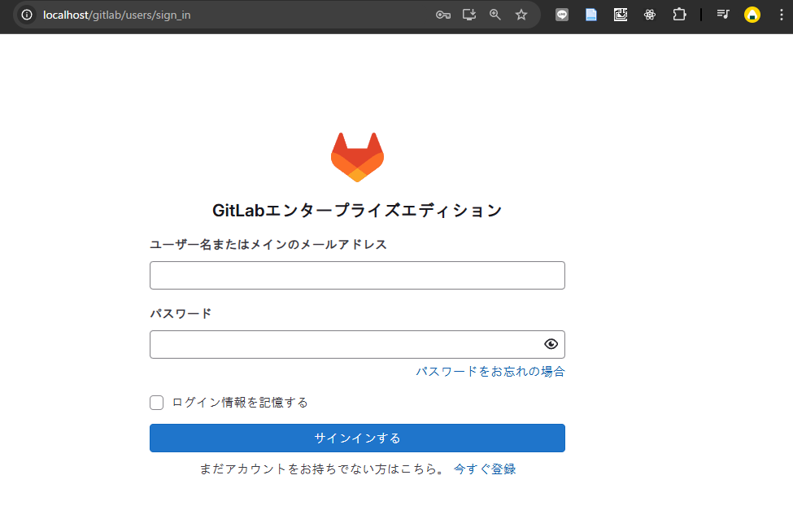Click the URL localhost/gitlab/users/sign_in in address bar
Viewport: 793px width, 532px height.
click(x=117, y=15)
